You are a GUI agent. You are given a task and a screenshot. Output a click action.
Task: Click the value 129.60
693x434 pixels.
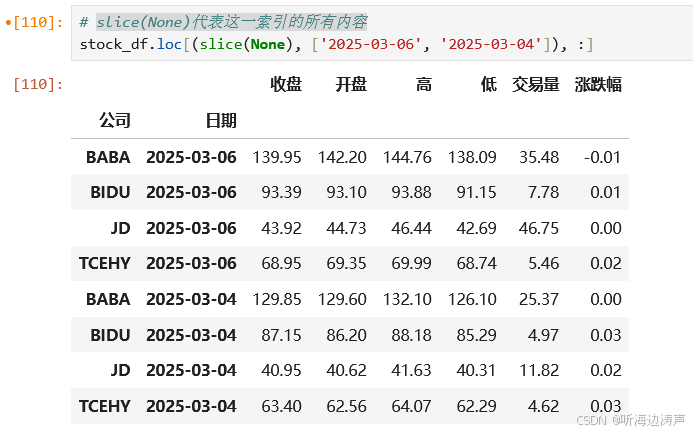(342, 299)
